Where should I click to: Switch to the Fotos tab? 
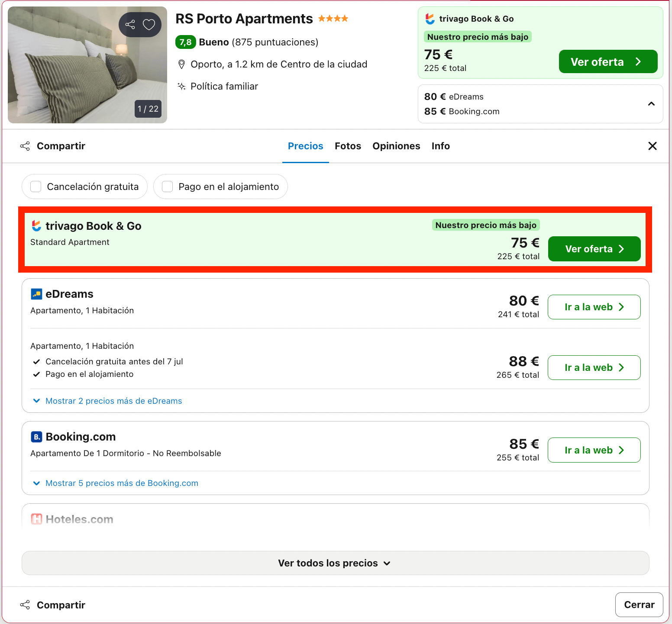348,146
